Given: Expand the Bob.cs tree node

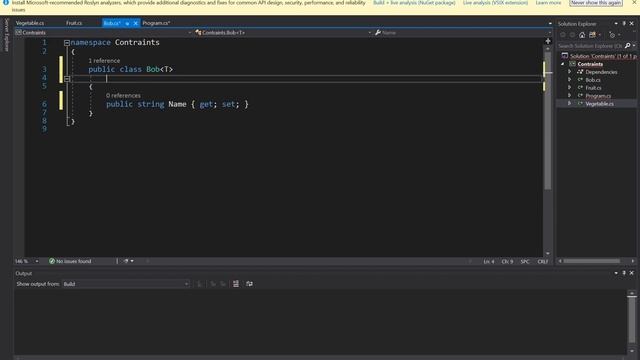Looking at the screenshot, I should tap(570, 80).
